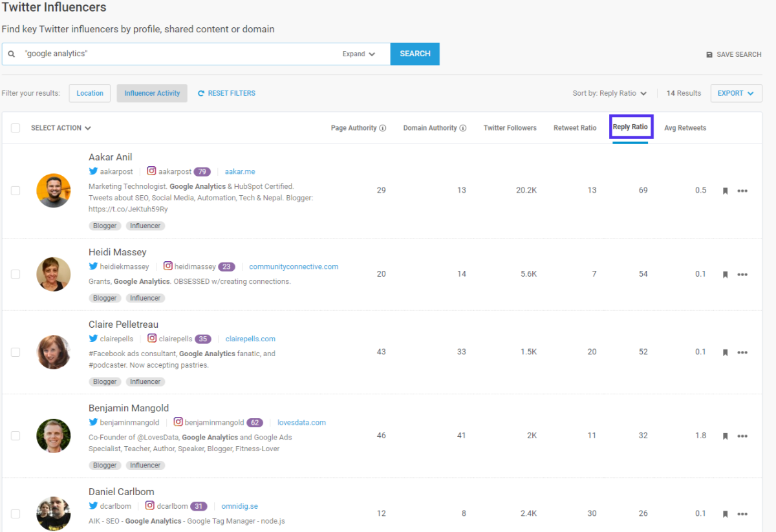This screenshot has height=532, width=776.
Task: Select the Location filter tab
Action: coord(89,93)
